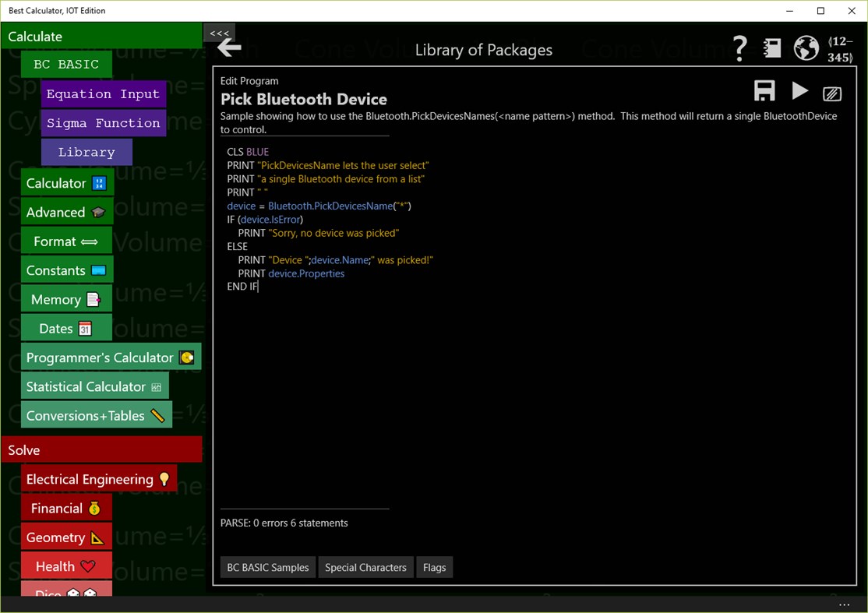Click the ellipsis in the bottom status bar

[845, 604]
